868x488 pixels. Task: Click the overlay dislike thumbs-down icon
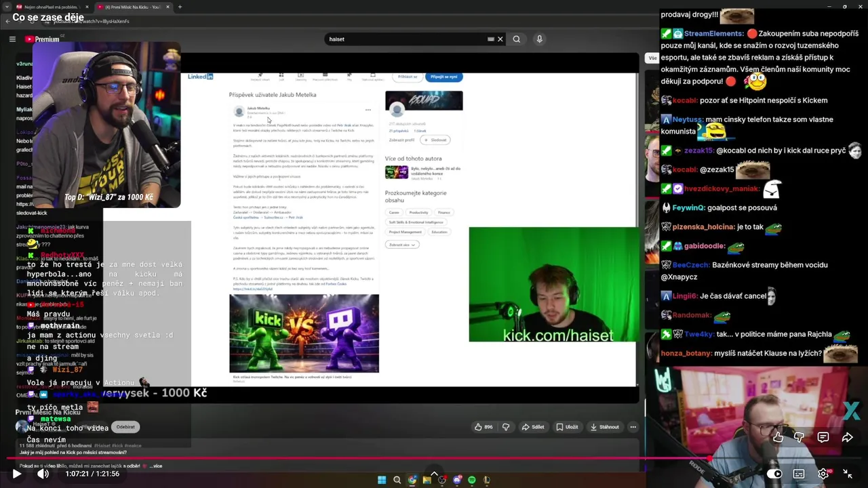point(800,437)
